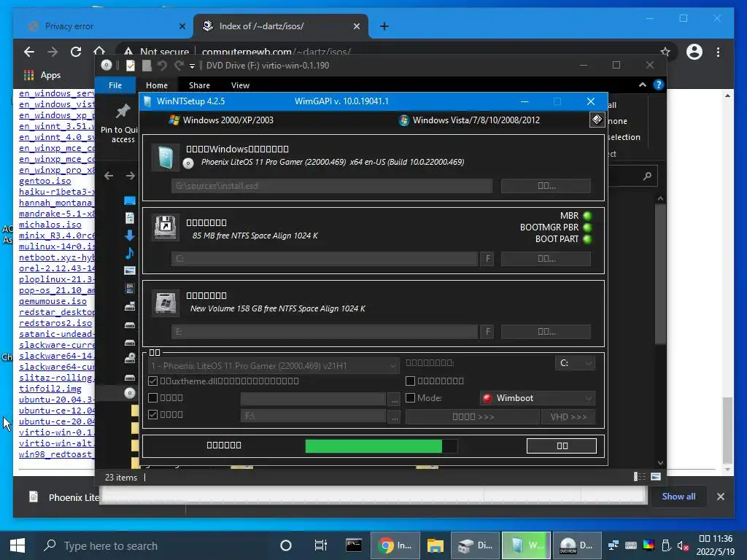Viewport: 747px width, 560px height.
Task: Open the tweaks icon right of the Vista/7/8/10 tab
Action: coord(597,120)
